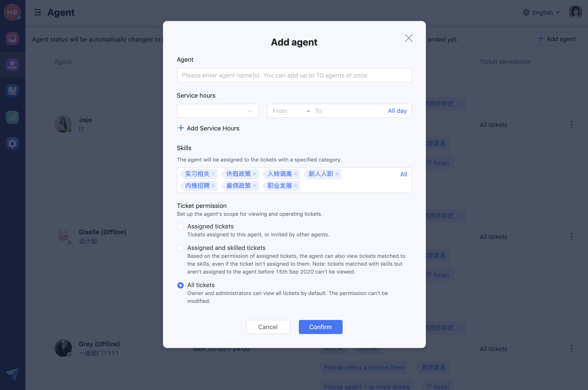This screenshot has height=390, width=588.
Task: Remove the 职业发展 skill tag
Action: click(x=296, y=186)
